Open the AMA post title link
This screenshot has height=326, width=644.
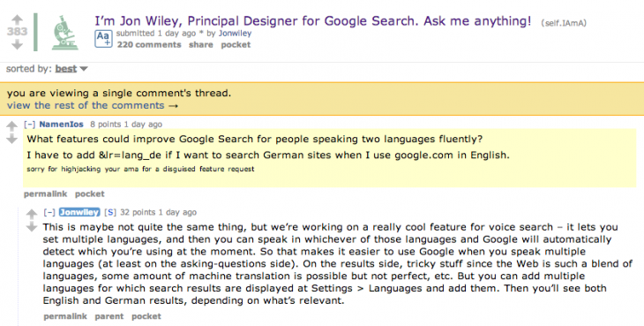coord(313,21)
